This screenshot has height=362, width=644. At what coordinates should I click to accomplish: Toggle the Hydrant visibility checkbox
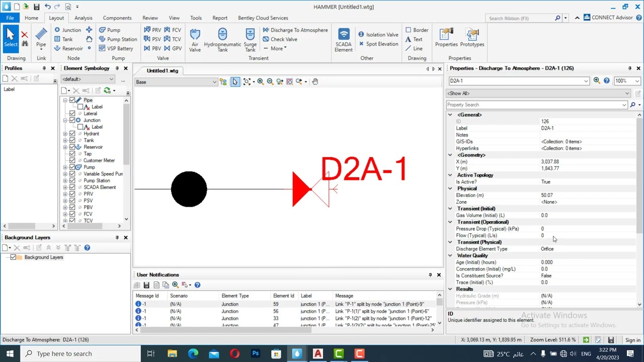click(x=72, y=134)
